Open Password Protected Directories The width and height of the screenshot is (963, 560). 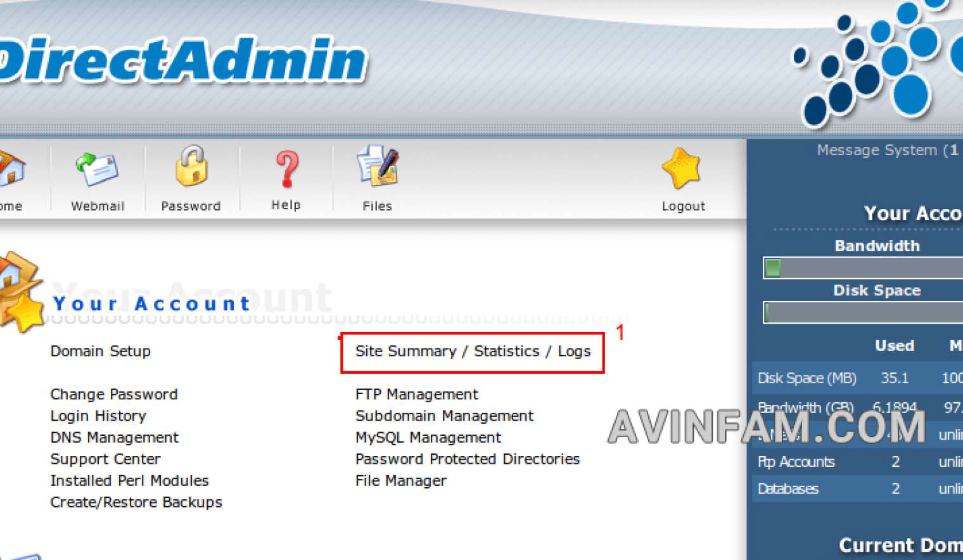point(468,459)
